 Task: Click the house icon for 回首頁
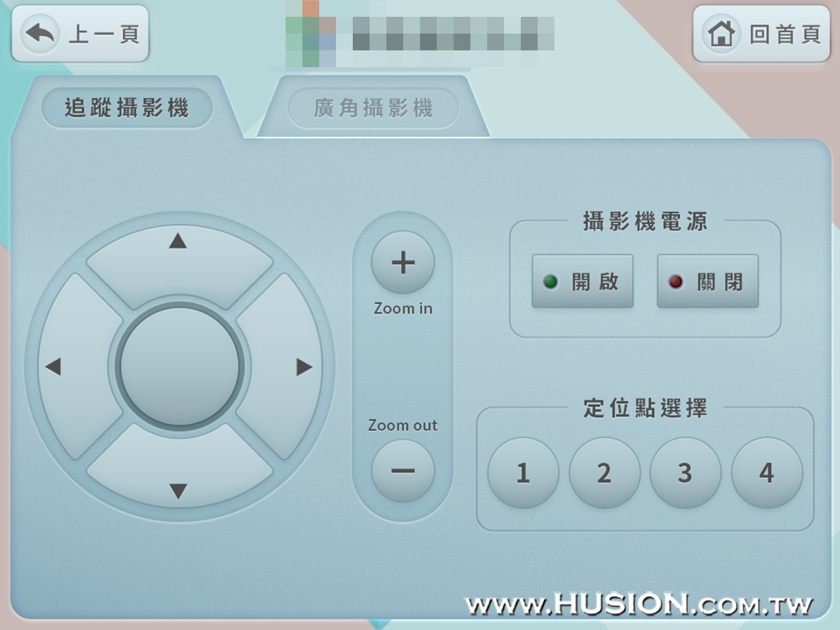click(x=721, y=34)
